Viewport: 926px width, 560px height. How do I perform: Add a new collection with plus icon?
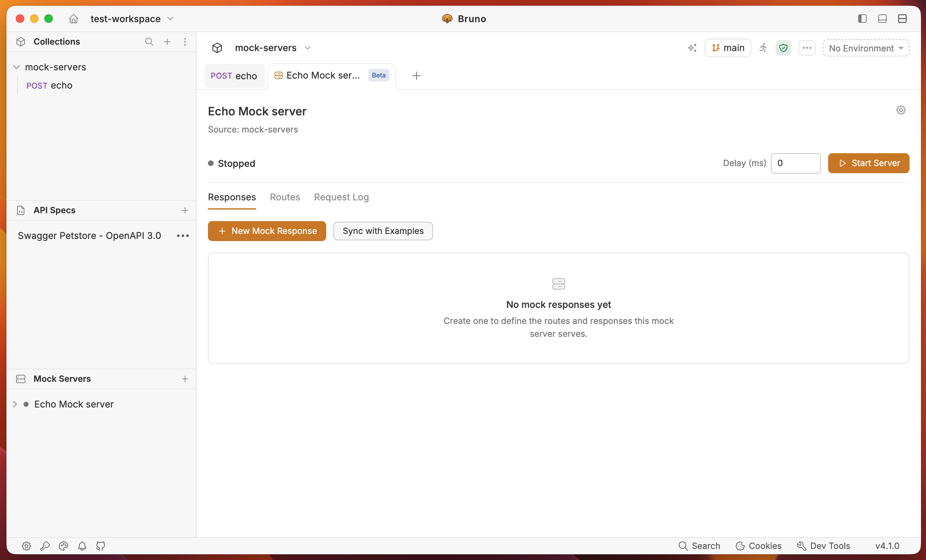(x=167, y=42)
